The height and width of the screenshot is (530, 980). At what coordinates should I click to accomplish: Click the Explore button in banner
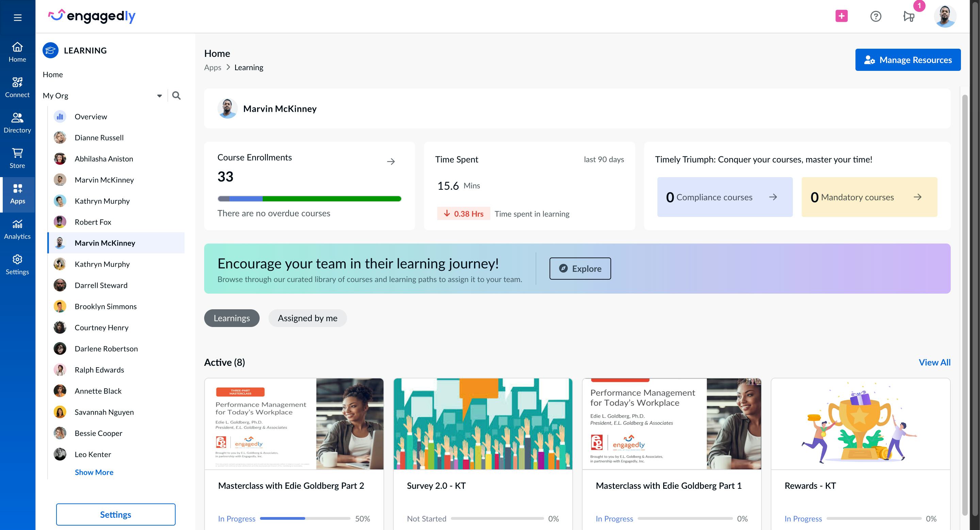(579, 269)
